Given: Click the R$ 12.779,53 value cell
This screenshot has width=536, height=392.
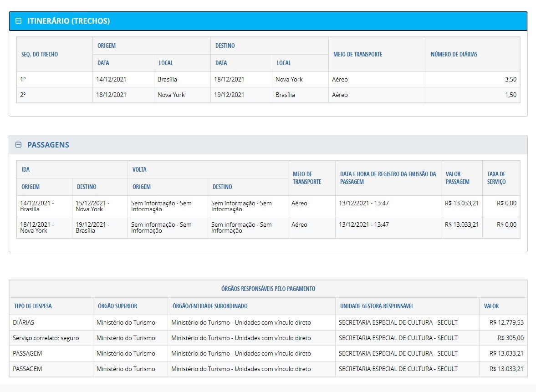Looking at the screenshot, I should point(506,322).
